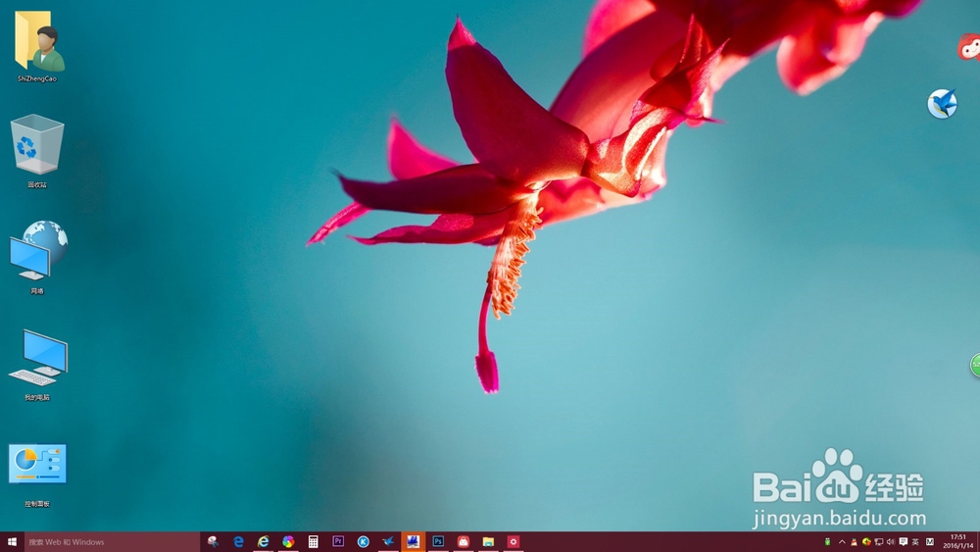Click the yellow-green security shield tray icon

click(x=866, y=542)
